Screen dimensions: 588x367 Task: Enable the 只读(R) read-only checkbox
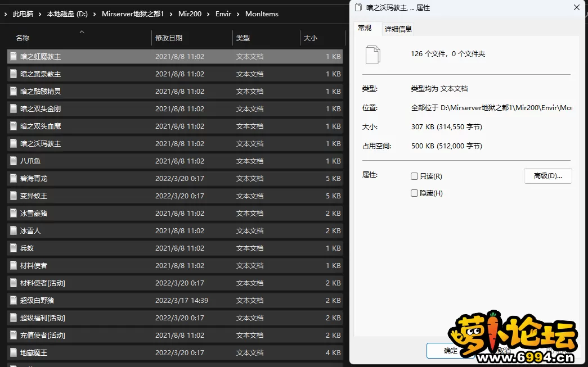(415, 176)
